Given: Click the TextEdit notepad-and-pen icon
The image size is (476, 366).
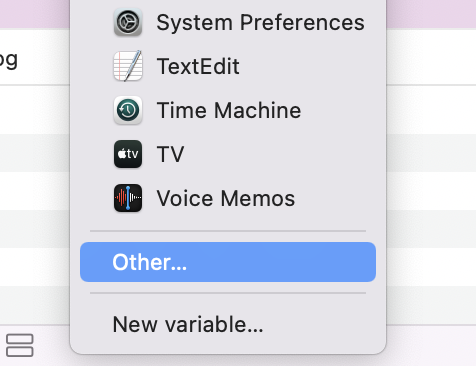Looking at the screenshot, I should pos(128,66).
